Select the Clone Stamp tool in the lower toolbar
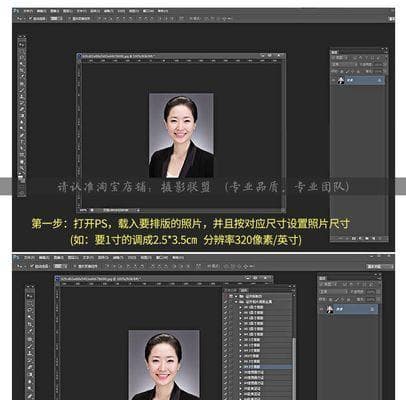406x400 pixels. click(30, 353)
